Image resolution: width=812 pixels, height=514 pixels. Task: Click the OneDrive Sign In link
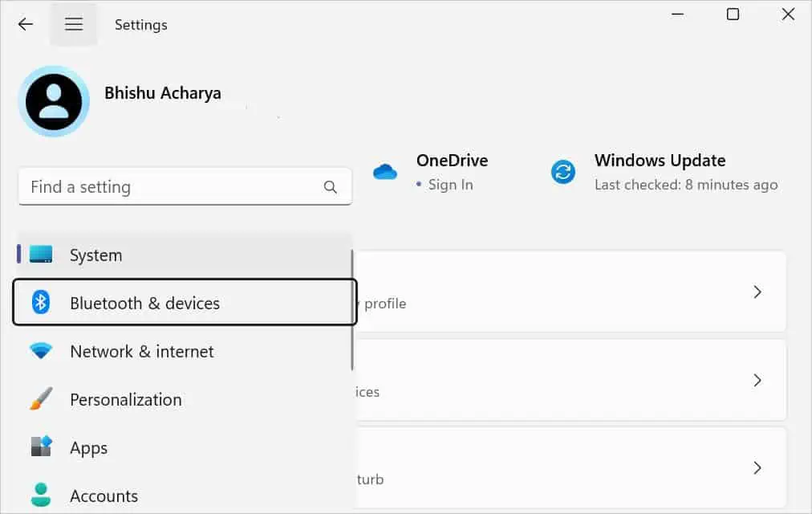tap(450, 185)
